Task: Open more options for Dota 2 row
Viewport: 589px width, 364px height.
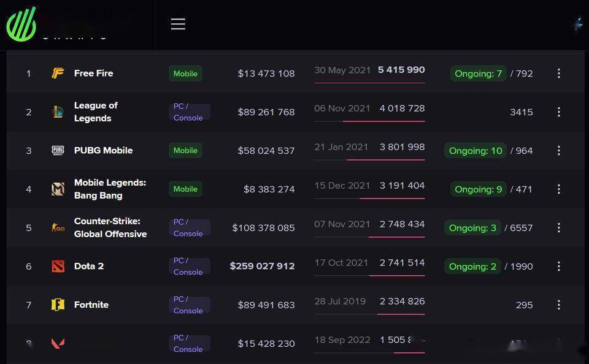Action: coord(558,267)
